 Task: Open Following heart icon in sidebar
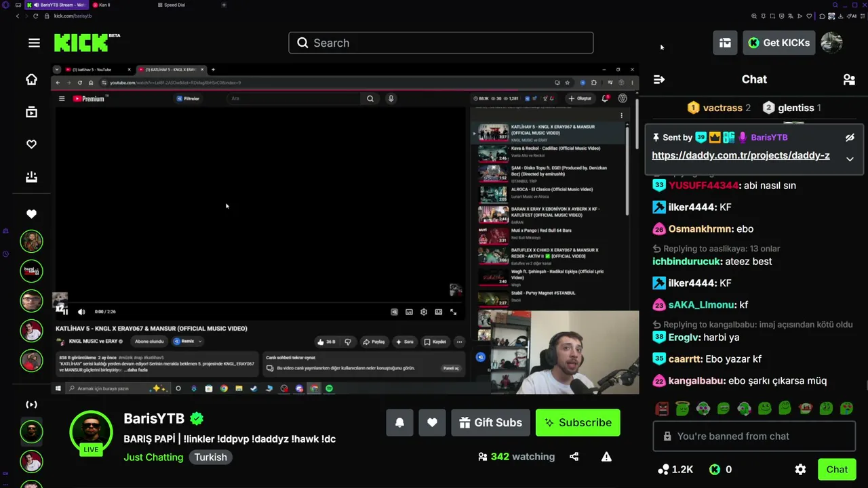click(x=31, y=144)
